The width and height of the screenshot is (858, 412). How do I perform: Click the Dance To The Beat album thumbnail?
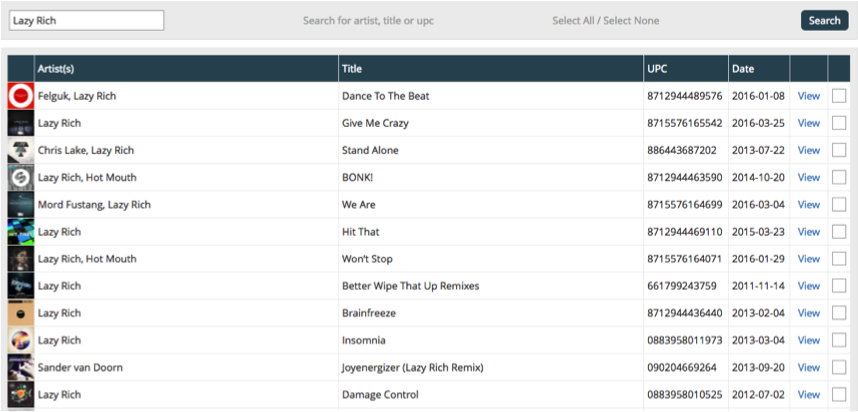(21, 96)
